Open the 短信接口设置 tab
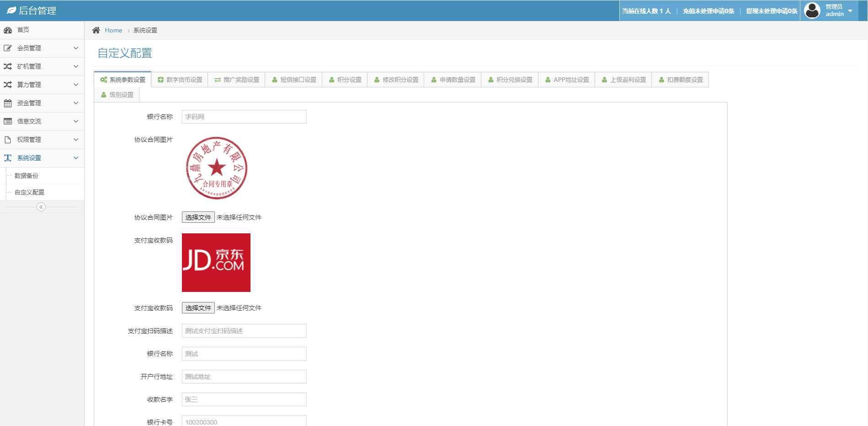 point(293,80)
